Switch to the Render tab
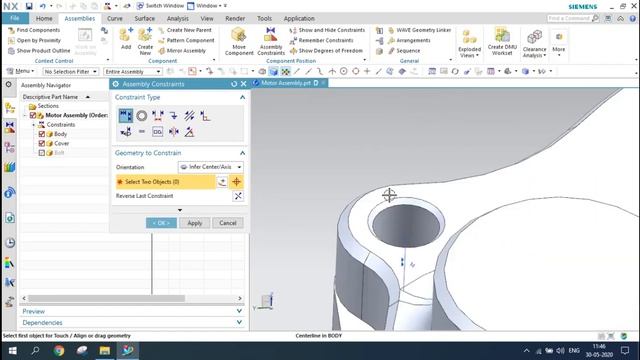640x360 pixels. click(x=235, y=18)
